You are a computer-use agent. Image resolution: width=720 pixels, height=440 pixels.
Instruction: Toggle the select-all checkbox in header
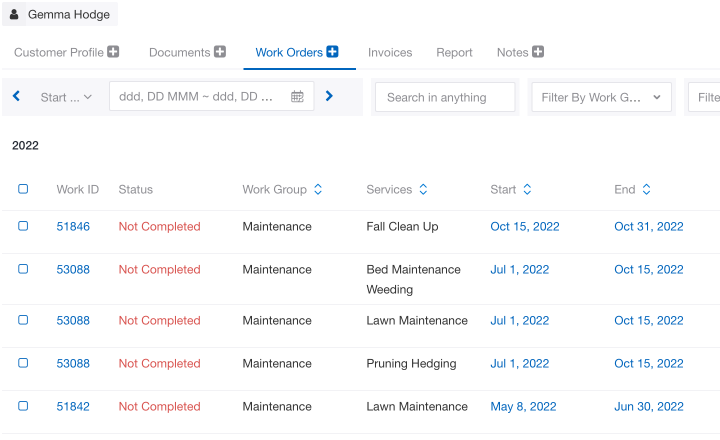coord(23,189)
